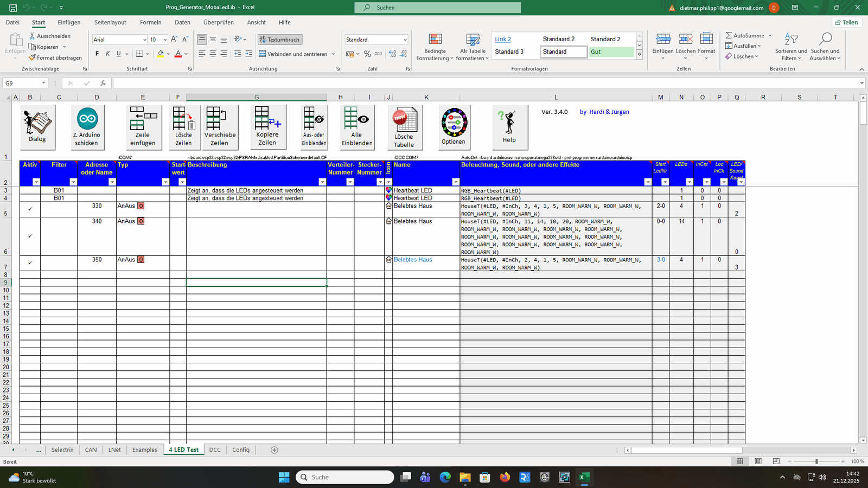Open the Filter column dropdown arrow
Image resolution: width=868 pixels, height=488 pixels.
click(x=73, y=182)
